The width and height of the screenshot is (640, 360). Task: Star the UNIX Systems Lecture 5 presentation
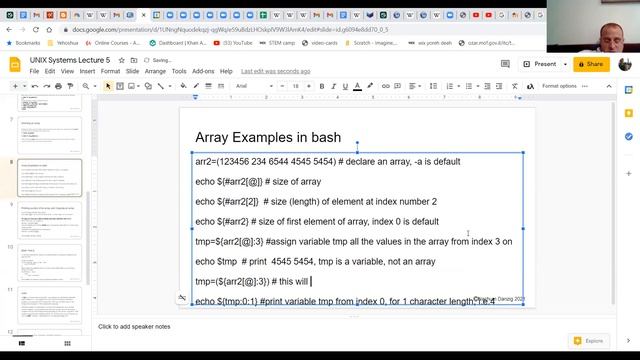(121, 60)
